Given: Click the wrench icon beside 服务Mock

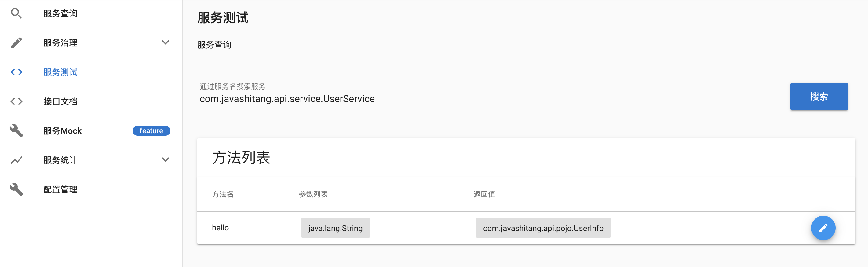Looking at the screenshot, I should click(16, 131).
